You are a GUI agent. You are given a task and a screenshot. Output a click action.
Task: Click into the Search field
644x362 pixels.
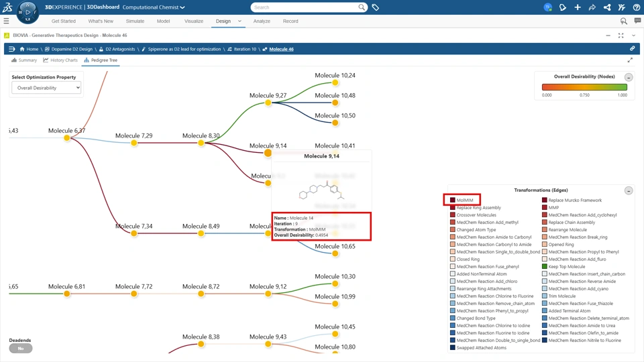click(x=304, y=7)
